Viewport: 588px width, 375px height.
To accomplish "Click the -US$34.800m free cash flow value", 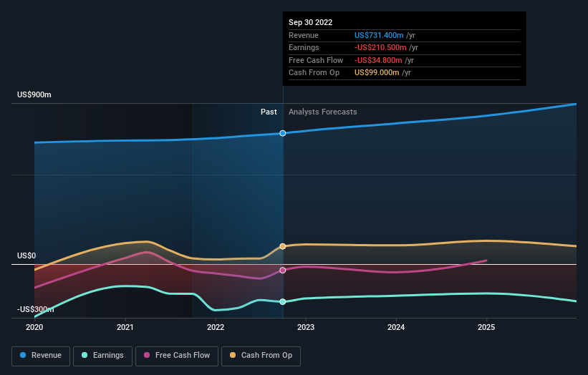I will click(x=378, y=60).
